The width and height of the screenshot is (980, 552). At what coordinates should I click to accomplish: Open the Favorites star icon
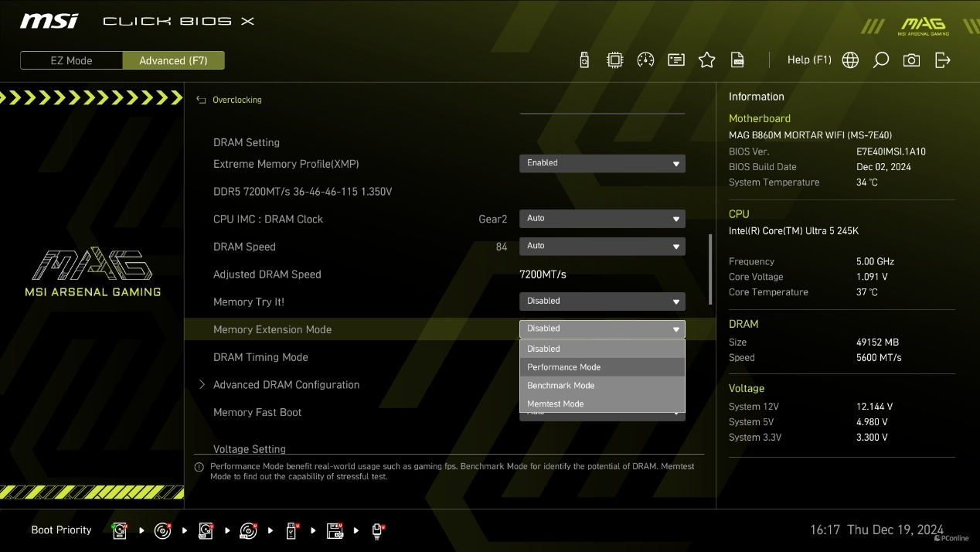[x=706, y=60]
